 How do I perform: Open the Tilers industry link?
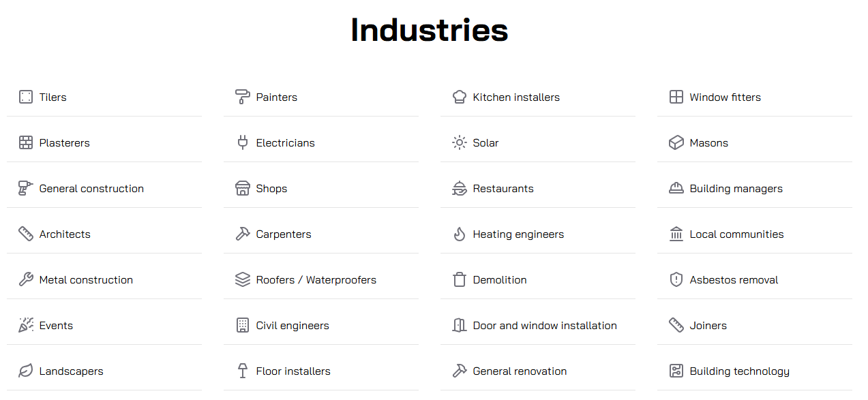click(x=53, y=97)
